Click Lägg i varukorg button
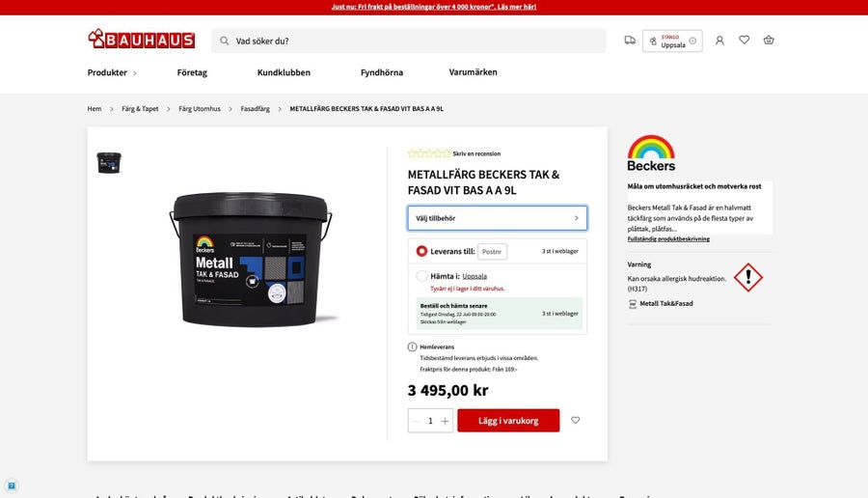This screenshot has width=868, height=498. [x=508, y=421]
